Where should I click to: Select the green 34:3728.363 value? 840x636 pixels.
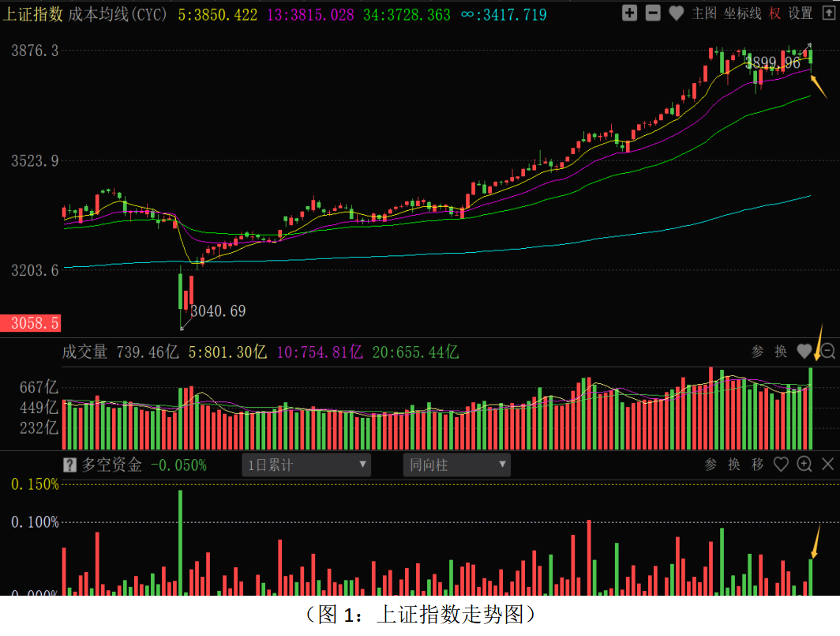click(x=407, y=14)
